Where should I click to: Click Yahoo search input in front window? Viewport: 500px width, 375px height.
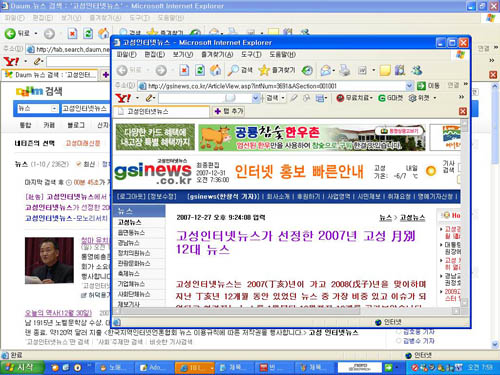[205, 98]
